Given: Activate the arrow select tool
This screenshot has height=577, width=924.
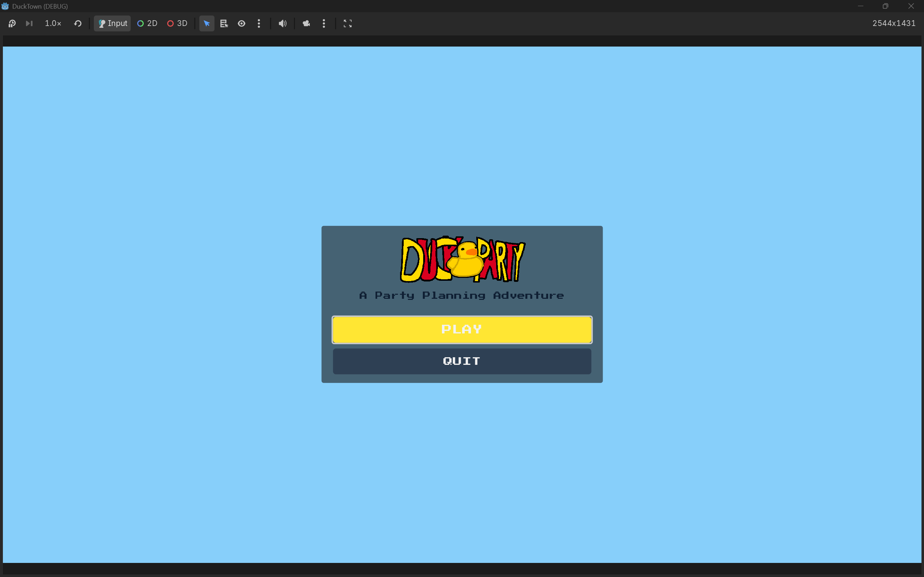Looking at the screenshot, I should [x=207, y=23].
